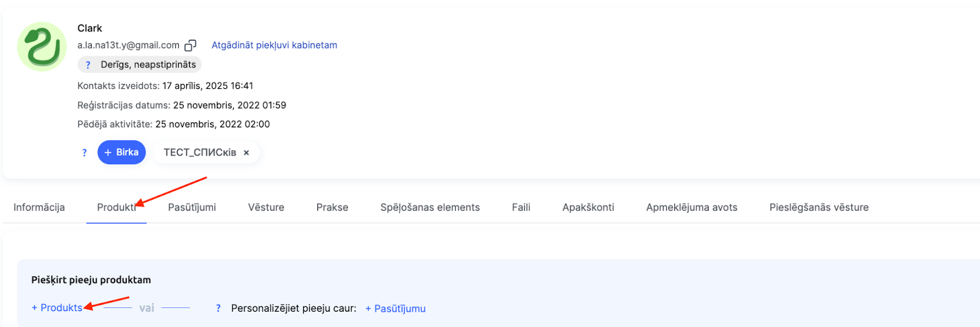
Task: Open the Pasūtījumi tab
Action: click(x=192, y=208)
